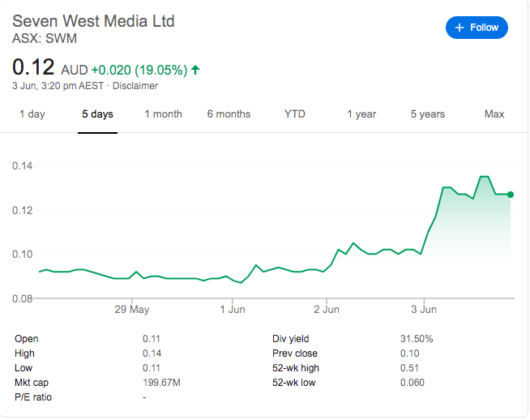This screenshot has width=530, height=420.
Task: Click the green dot at chart end
Action: [511, 195]
